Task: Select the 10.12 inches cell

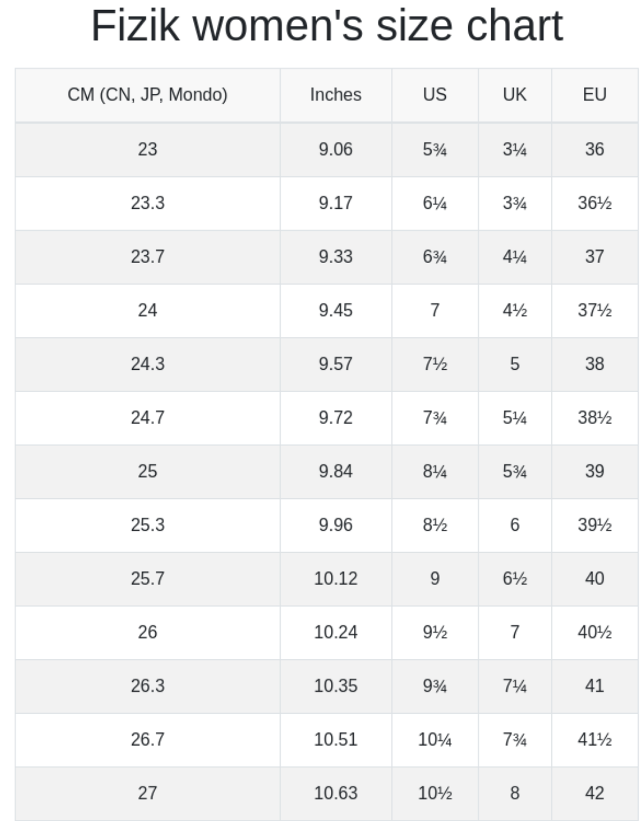Action: tap(336, 579)
